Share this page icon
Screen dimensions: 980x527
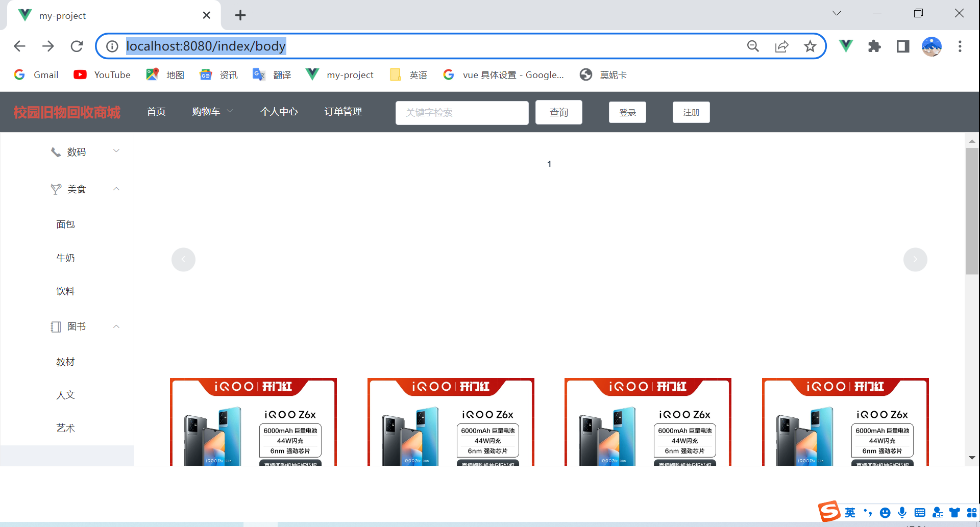coord(781,46)
